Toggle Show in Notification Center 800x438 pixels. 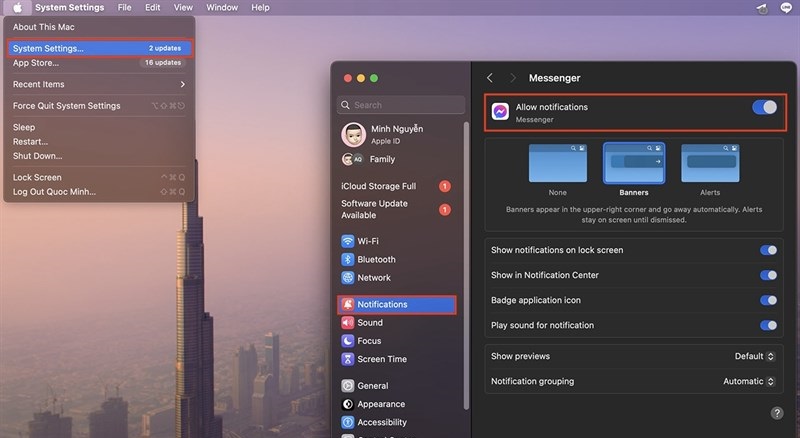(x=768, y=275)
